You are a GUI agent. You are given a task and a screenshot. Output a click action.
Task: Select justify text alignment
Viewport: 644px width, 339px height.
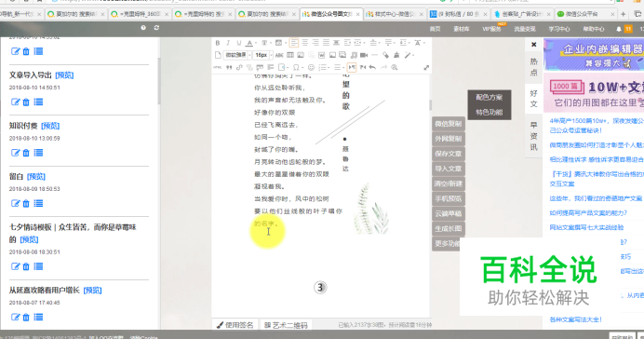pyautogui.click(x=326, y=43)
